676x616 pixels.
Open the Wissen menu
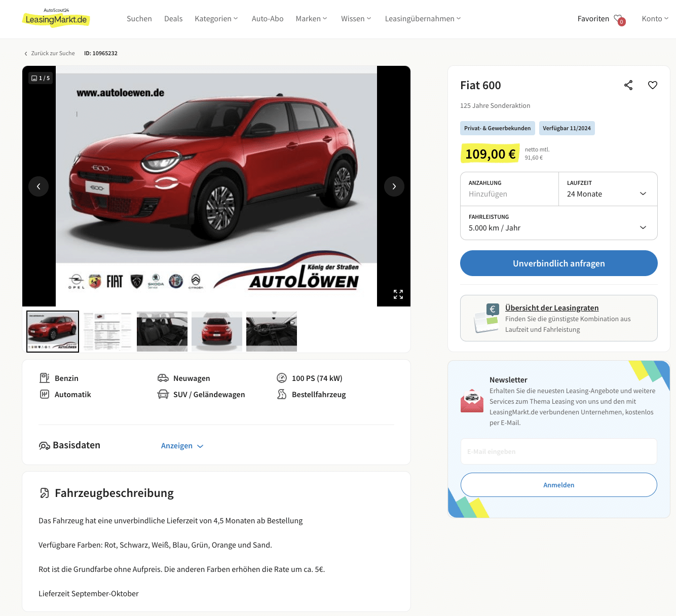click(356, 19)
